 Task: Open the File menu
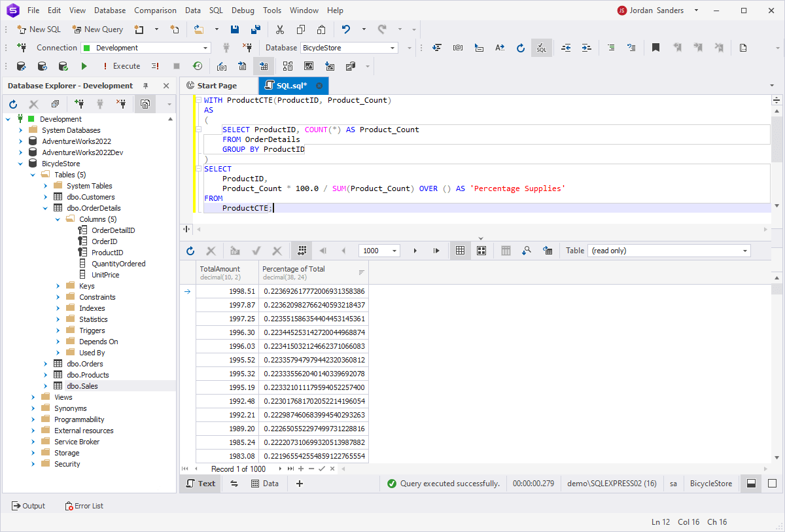coord(33,10)
